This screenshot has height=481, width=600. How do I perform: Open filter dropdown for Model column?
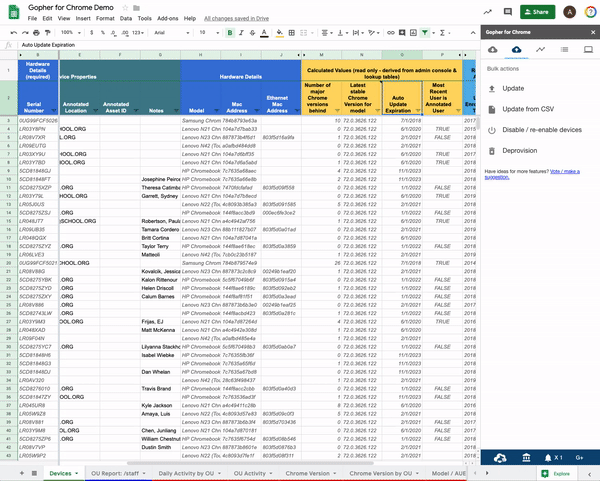tap(217, 111)
